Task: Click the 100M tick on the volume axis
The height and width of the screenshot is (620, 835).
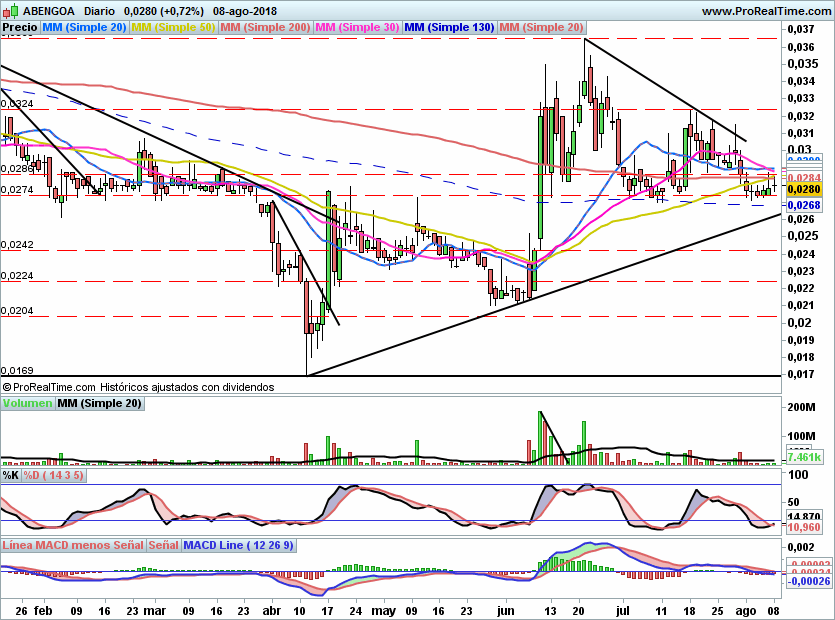Action: [x=801, y=436]
